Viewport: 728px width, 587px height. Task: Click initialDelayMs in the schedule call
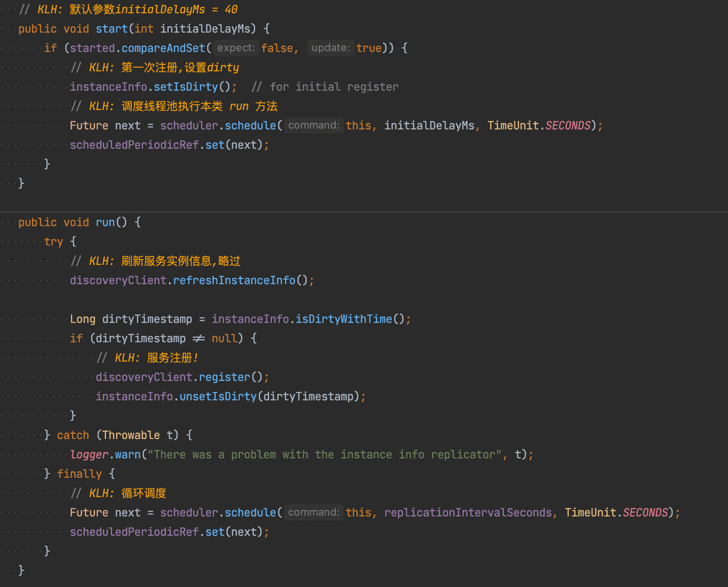point(429,125)
